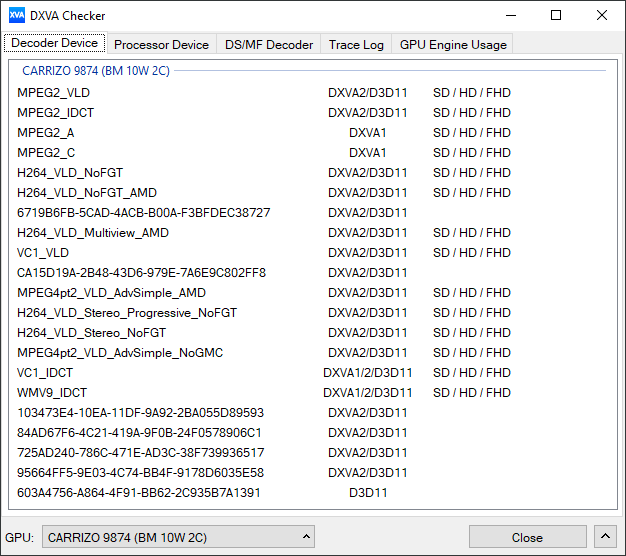Screen dimensions: 626x556
Task: Click the H264_VLD_Multiview_AMD entry
Action: 93,233
